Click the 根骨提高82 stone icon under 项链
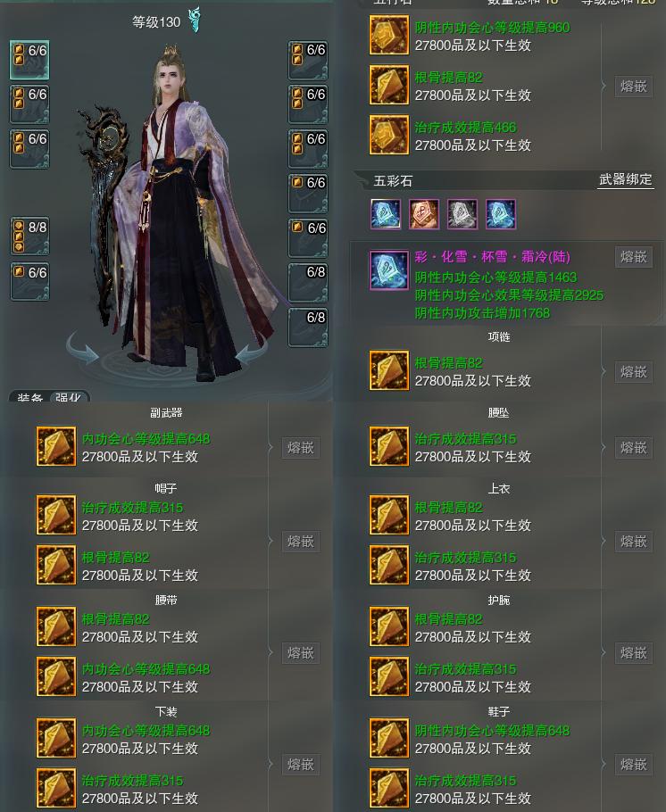 pos(388,370)
